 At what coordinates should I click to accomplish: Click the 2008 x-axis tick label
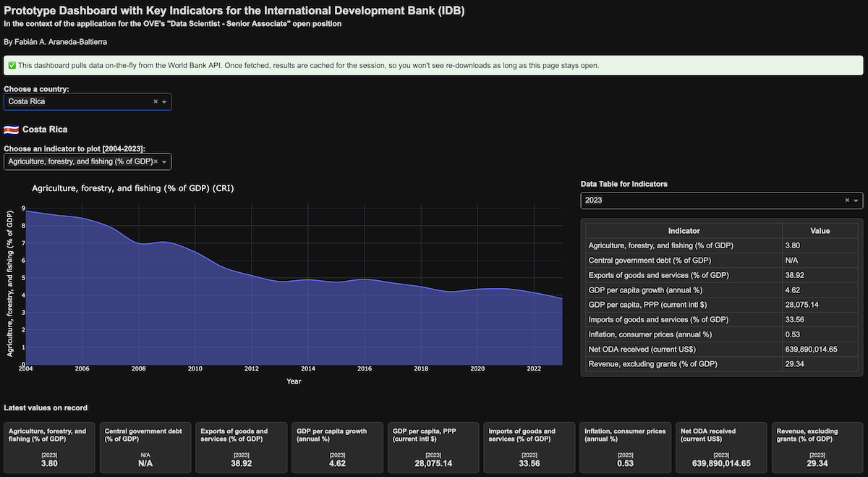coord(139,369)
